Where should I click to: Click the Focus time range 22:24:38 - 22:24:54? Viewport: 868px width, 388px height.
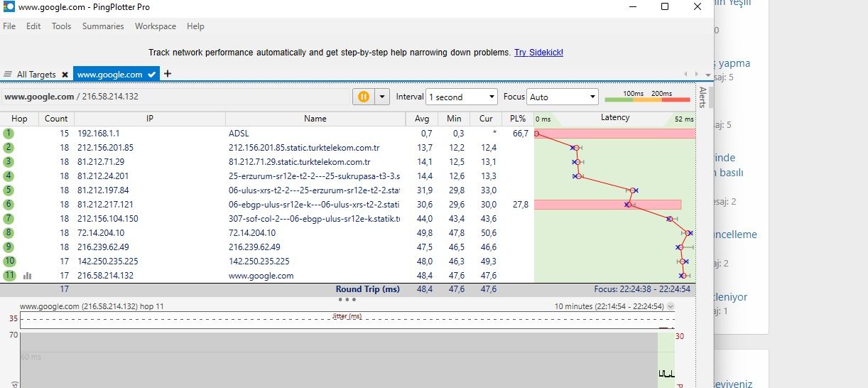642,289
